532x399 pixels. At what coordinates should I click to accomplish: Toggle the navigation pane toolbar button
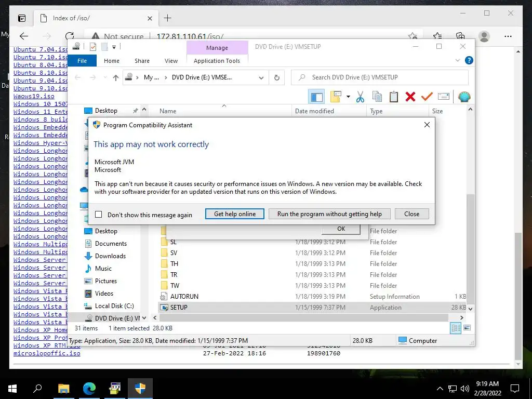(x=316, y=97)
